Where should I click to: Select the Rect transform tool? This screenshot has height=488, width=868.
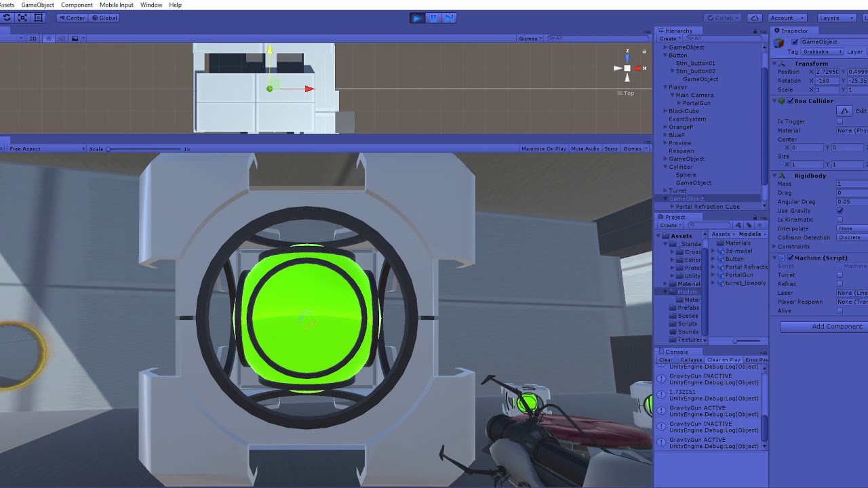click(38, 18)
